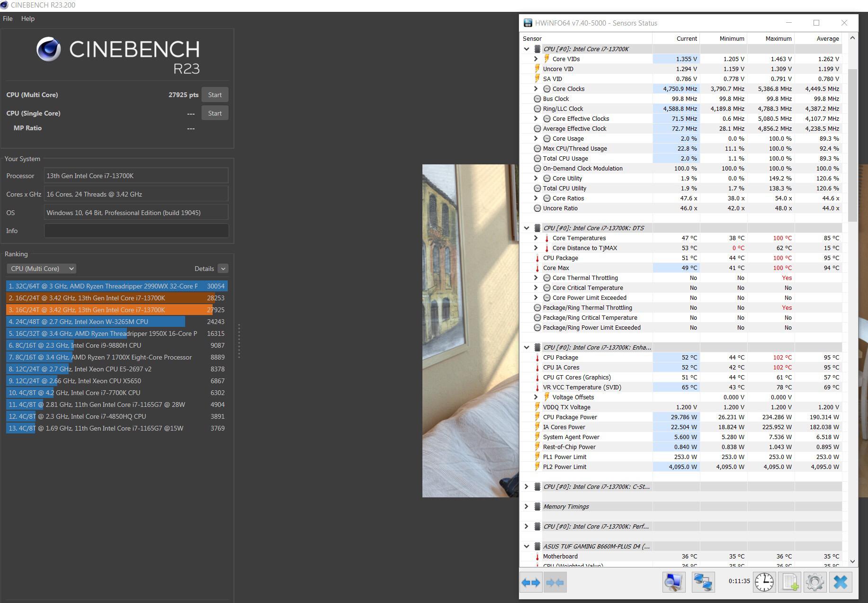Start the CPU (Multi Core) benchmark
The height and width of the screenshot is (603, 868).
[x=215, y=95]
